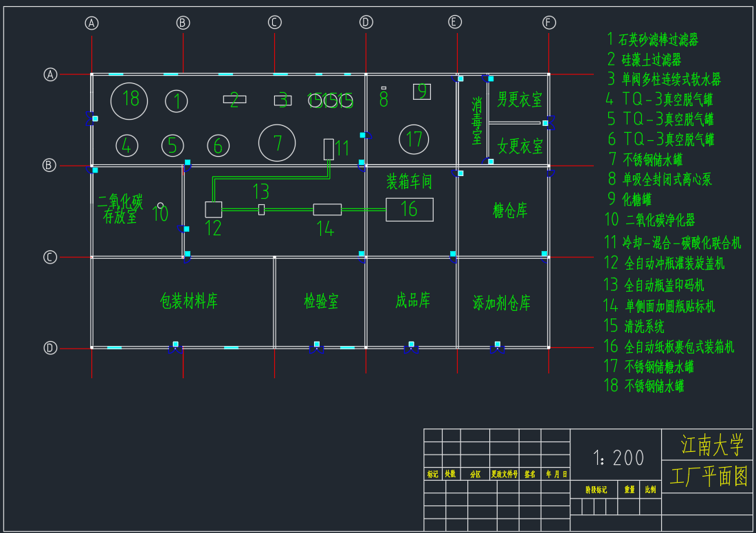Select the 包装材料库 room label
Viewport: 756px width, 533px height.
(x=188, y=301)
